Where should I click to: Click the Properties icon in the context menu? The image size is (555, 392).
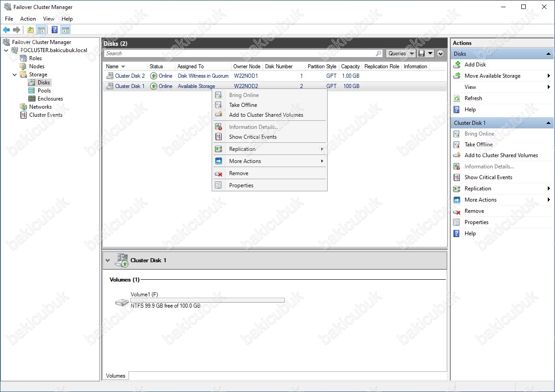click(218, 185)
